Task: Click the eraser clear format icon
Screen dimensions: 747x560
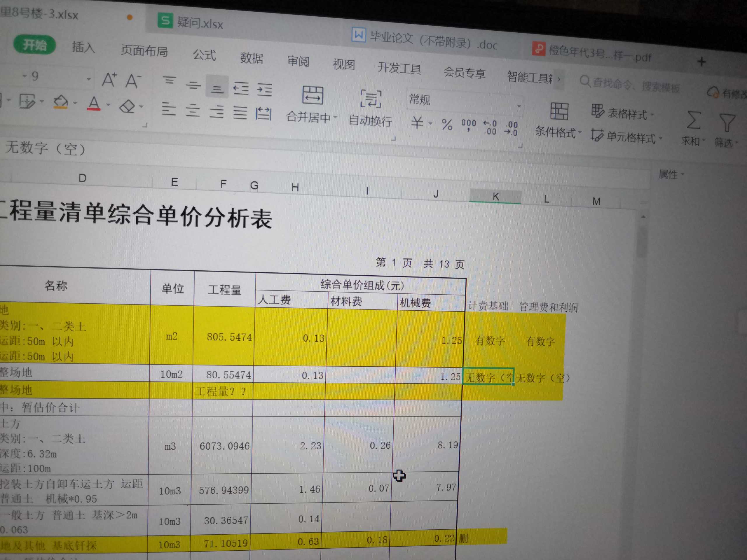Action: 127,106
